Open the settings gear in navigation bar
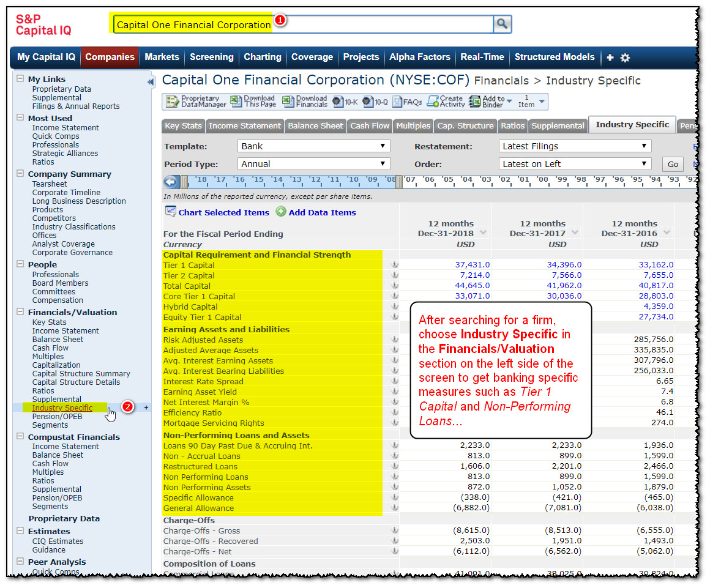The height and width of the screenshot is (588, 710). pos(625,58)
